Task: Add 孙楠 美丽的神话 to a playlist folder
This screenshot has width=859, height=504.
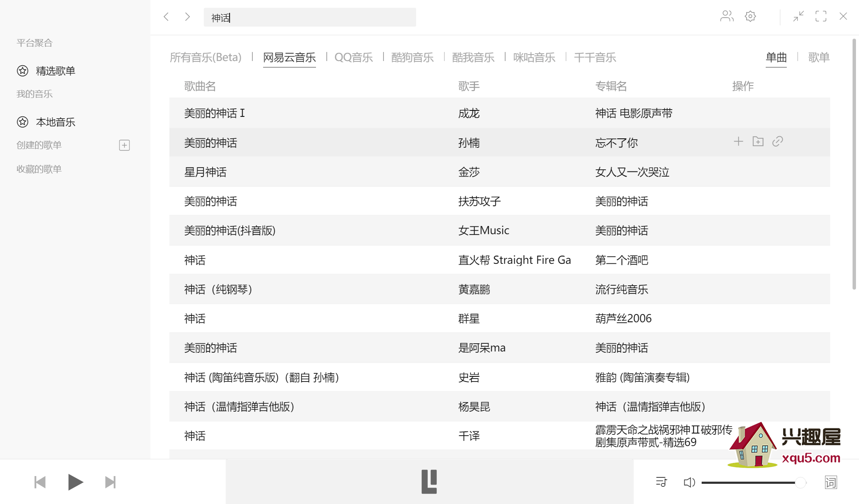Action: pos(758,141)
